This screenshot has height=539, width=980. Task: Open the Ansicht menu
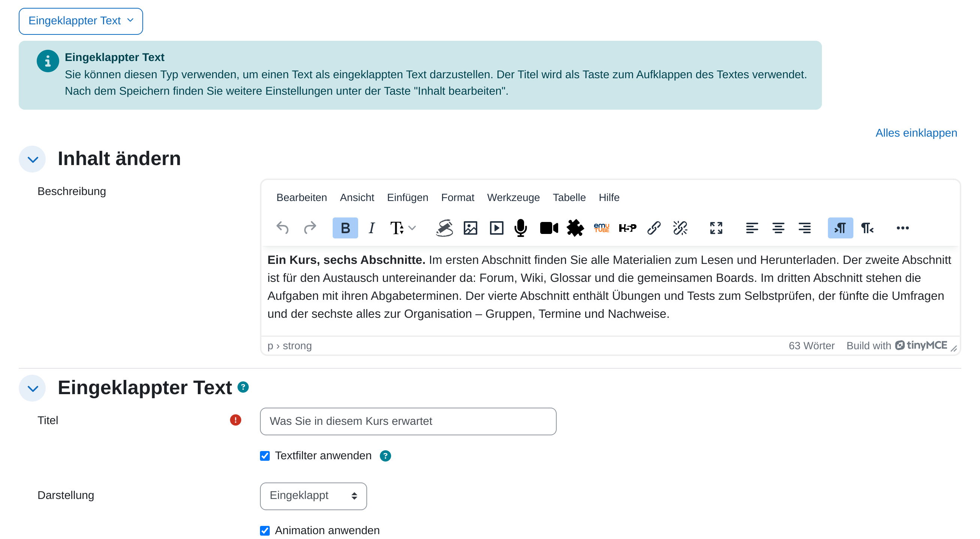coord(357,198)
